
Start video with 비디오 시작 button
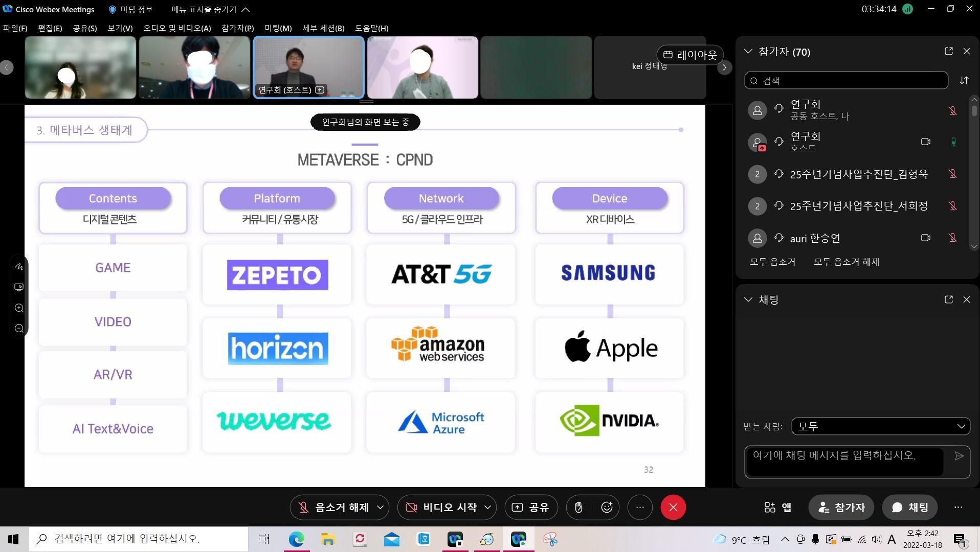(x=441, y=507)
